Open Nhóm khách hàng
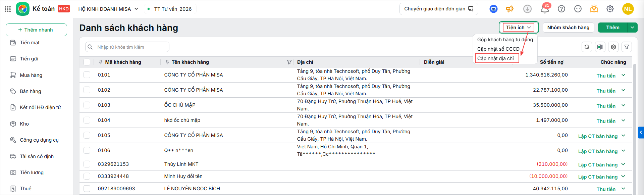This screenshot has height=195, width=644. 568,28
